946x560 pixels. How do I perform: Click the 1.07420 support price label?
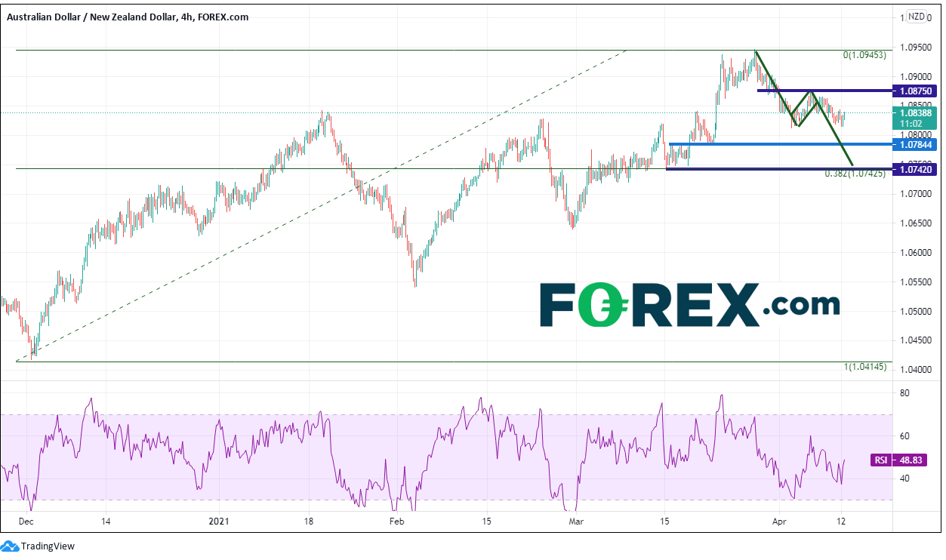click(915, 170)
